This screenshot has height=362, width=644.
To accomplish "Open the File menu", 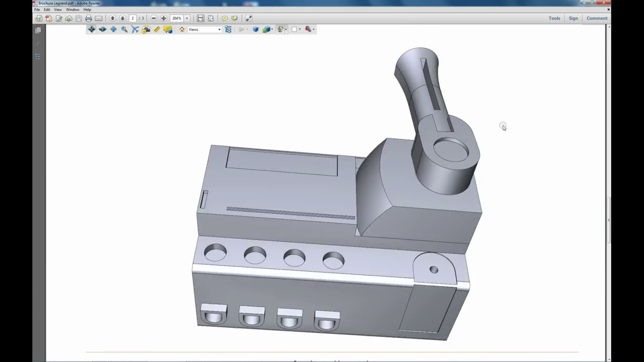I will [x=37, y=10].
